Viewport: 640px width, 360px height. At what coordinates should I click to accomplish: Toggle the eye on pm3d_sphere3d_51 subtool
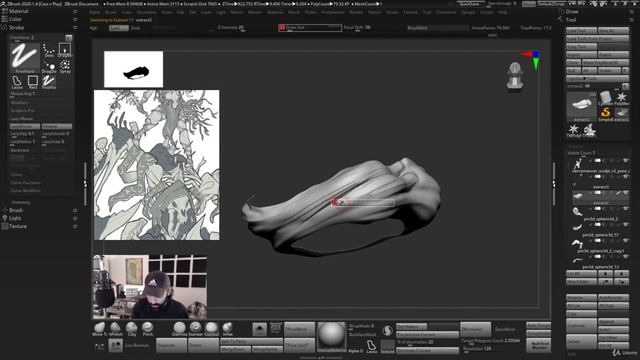tap(626, 224)
